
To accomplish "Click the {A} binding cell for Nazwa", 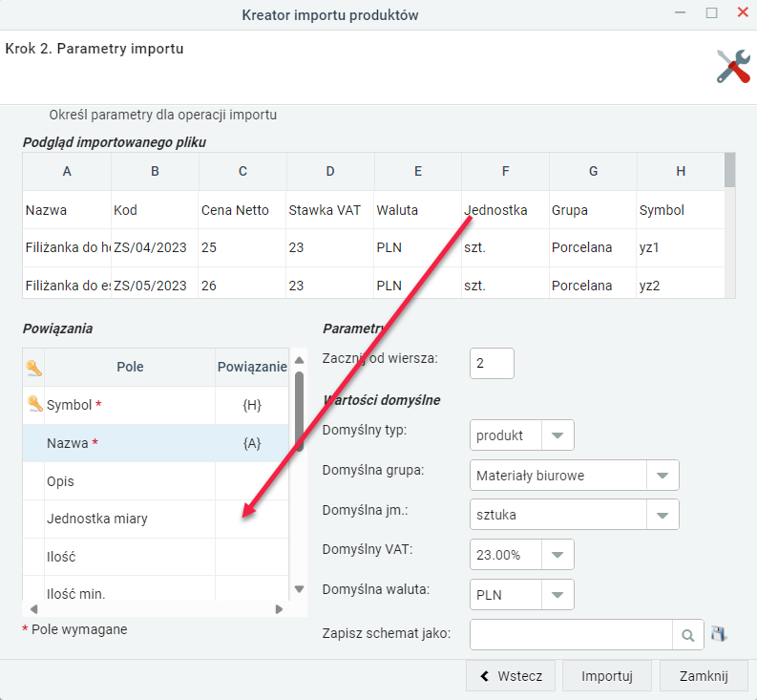I will pos(252,443).
